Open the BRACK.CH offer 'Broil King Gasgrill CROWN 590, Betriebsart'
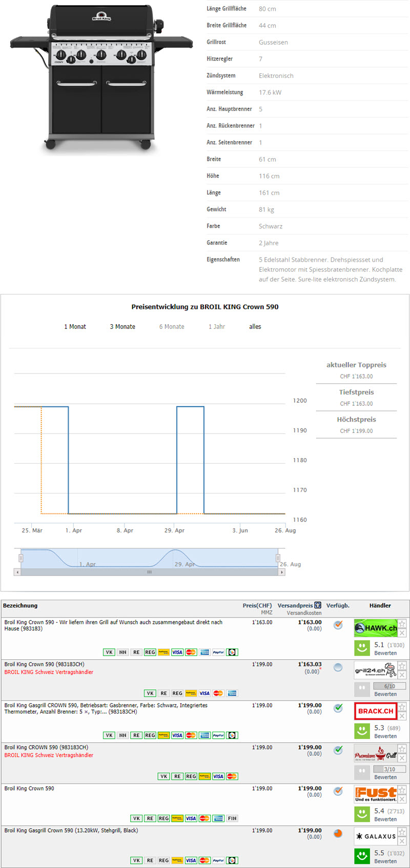This screenshot has width=410, height=868. pyautogui.click(x=106, y=708)
